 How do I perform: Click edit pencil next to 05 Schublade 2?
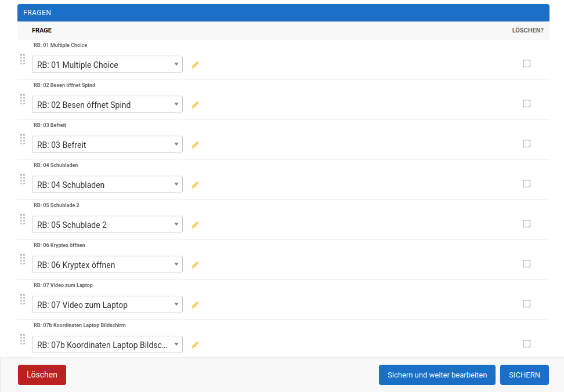tap(195, 225)
